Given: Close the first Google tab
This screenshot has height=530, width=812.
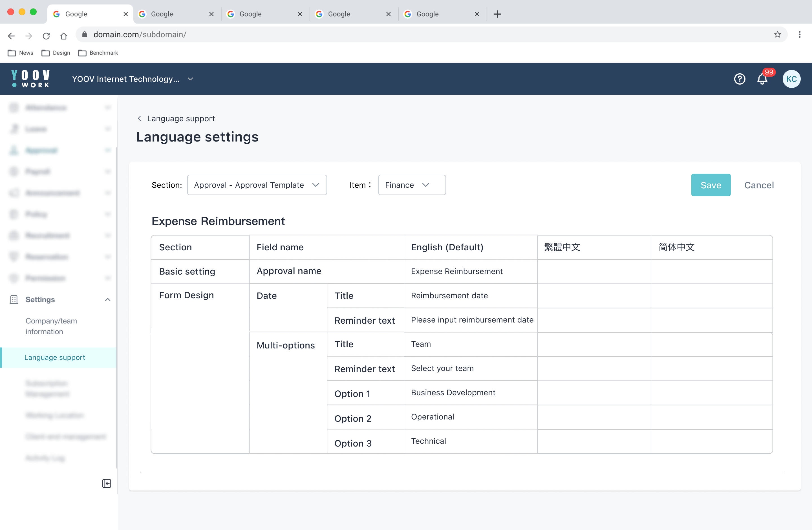Looking at the screenshot, I should (x=125, y=14).
